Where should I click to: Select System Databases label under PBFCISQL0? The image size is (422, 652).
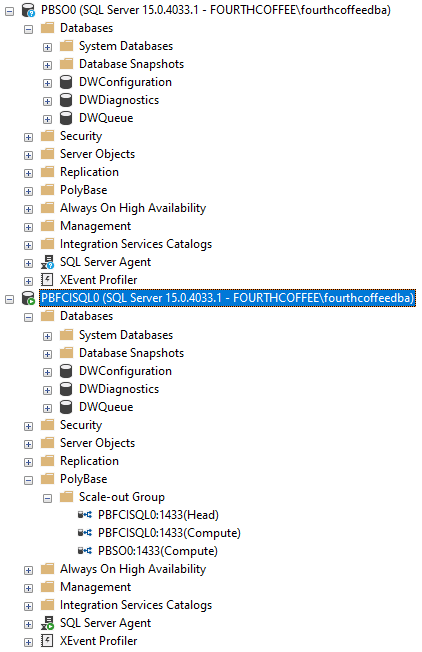126,335
